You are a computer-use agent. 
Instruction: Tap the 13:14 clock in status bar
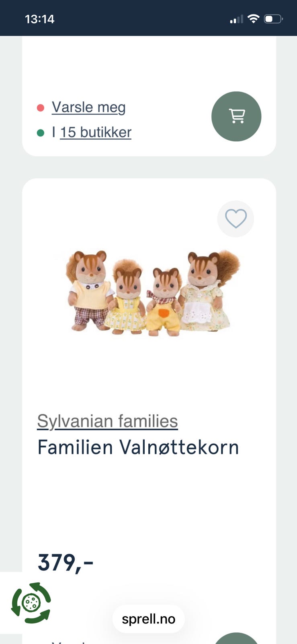39,19
